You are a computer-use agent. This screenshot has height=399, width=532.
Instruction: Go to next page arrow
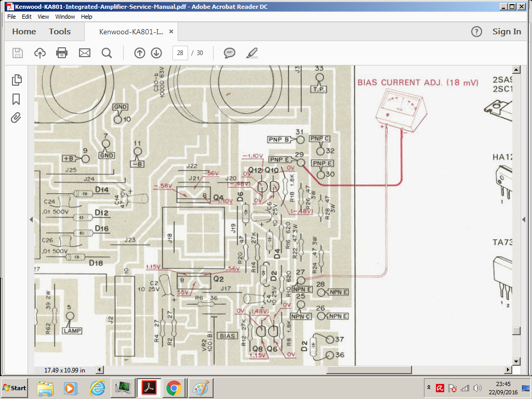(x=156, y=53)
